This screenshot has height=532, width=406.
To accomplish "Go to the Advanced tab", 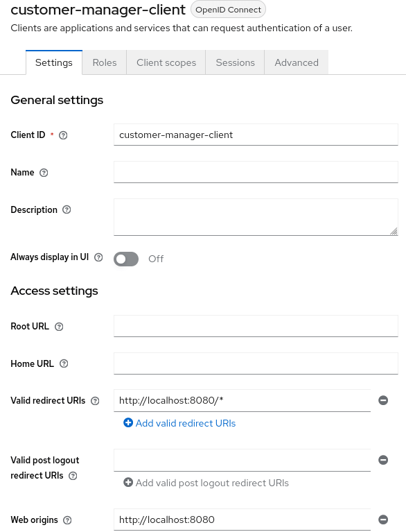I will pyautogui.click(x=297, y=62).
